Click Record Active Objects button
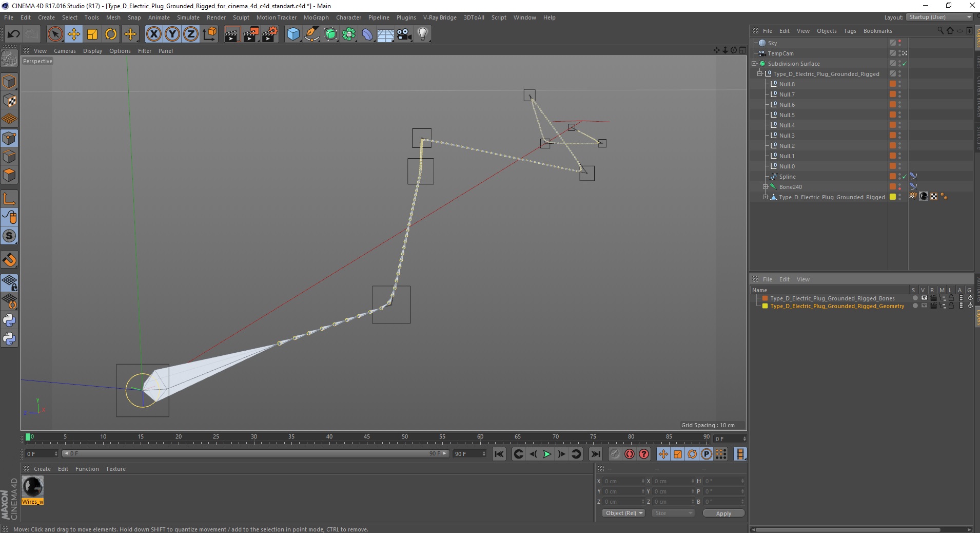The width and height of the screenshot is (980, 533). (x=615, y=454)
